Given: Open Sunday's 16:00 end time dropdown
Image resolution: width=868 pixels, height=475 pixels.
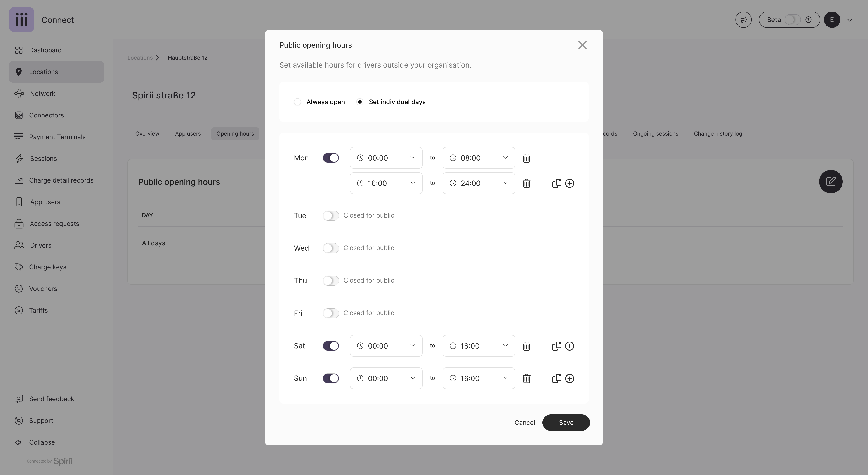Looking at the screenshot, I should (479, 378).
